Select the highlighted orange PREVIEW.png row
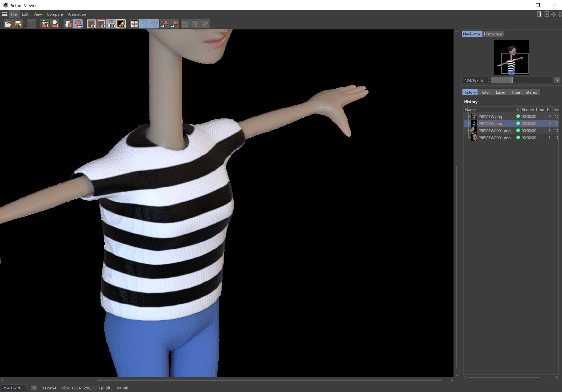This screenshot has height=392, width=562. (x=511, y=124)
